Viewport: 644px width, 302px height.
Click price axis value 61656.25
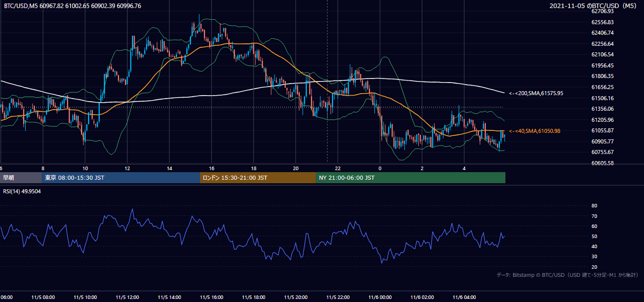pos(602,87)
